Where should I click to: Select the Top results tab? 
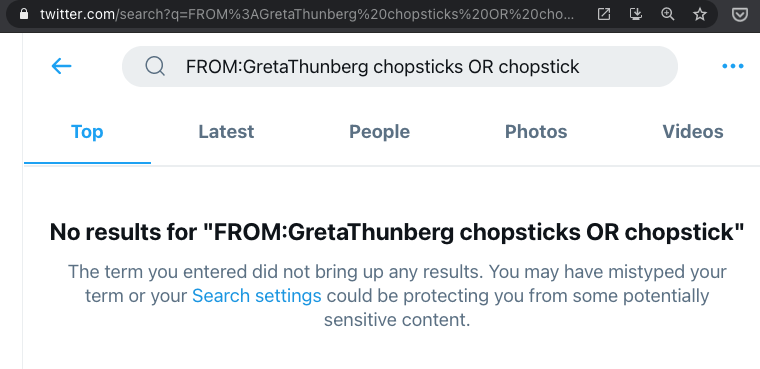pyautogui.click(x=87, y=131)
